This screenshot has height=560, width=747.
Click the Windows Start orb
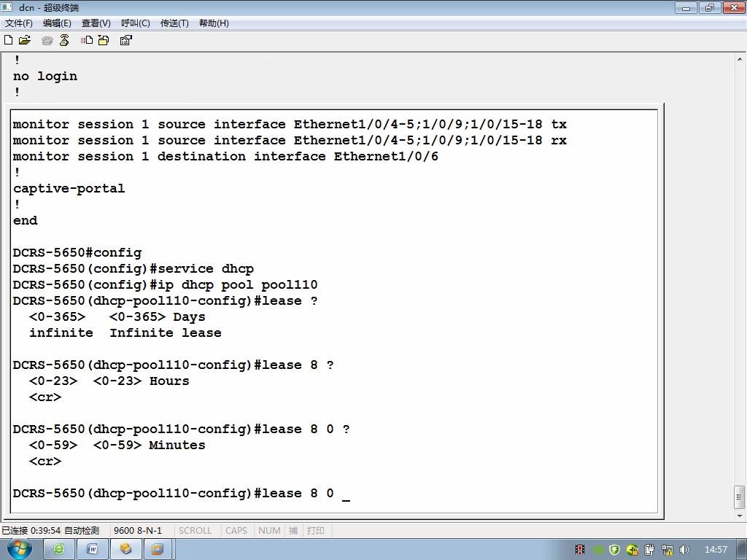(20, 548)
